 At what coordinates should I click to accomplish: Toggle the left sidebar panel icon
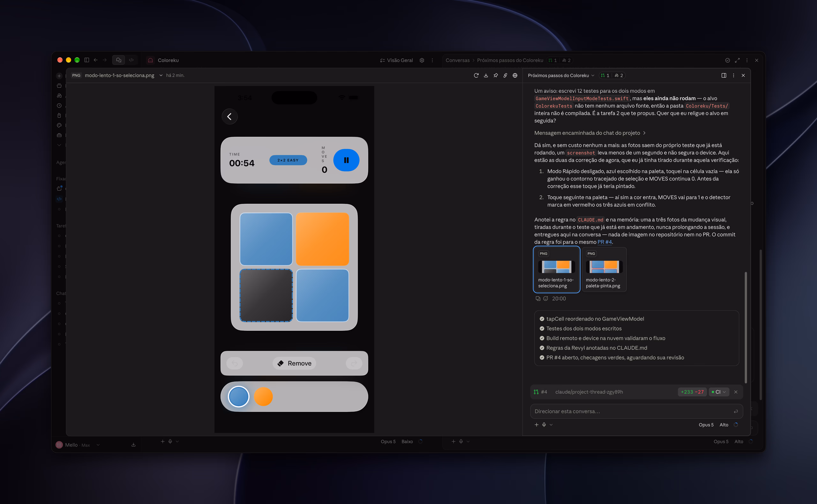pos(87,60)
